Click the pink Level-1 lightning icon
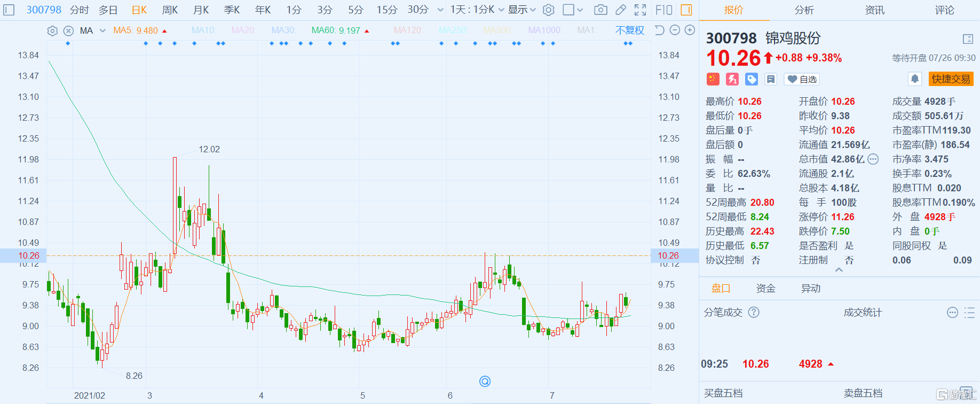 732,79
